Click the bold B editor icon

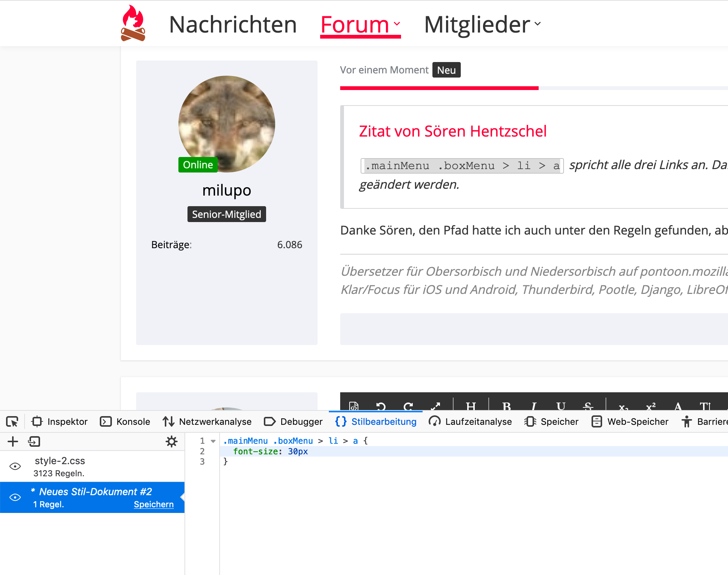point(507,406)
